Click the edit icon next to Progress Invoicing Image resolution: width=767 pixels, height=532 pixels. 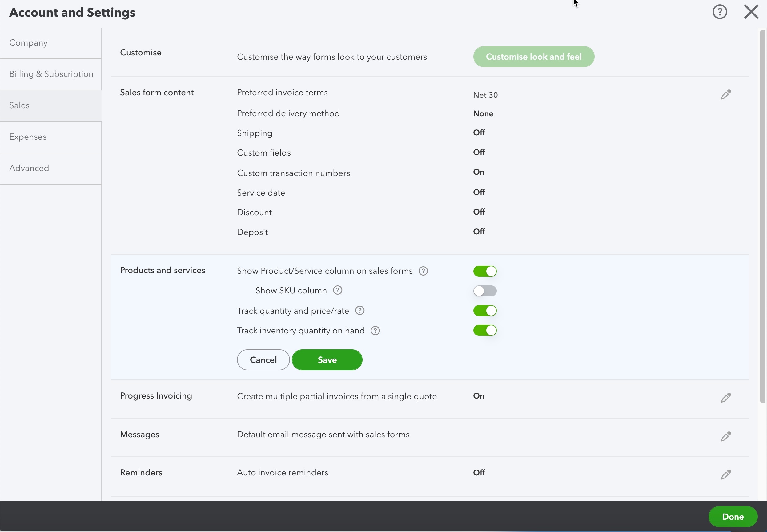pyautogui.click(x=726, y=398)
